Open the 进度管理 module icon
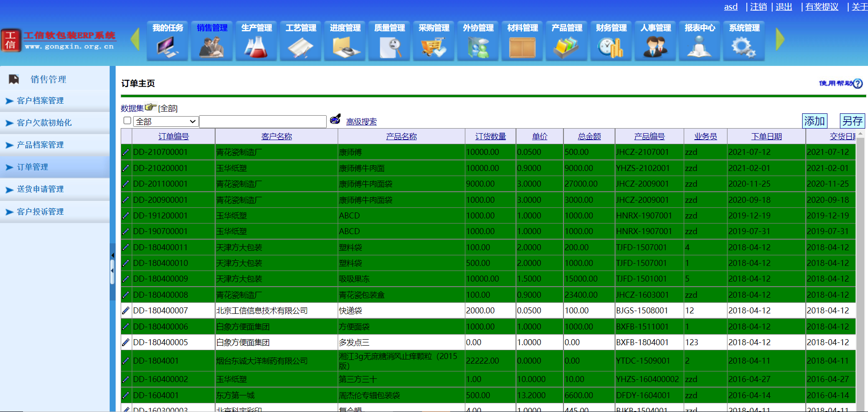The image size is (868, 412). [x=345, y=41]
